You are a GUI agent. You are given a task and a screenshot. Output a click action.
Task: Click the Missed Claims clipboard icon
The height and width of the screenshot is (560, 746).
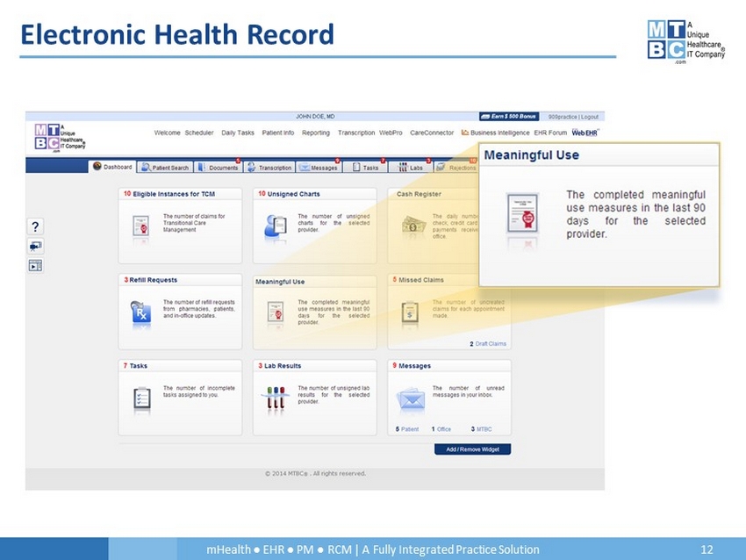pyautogui.click(x=410, y=312)
